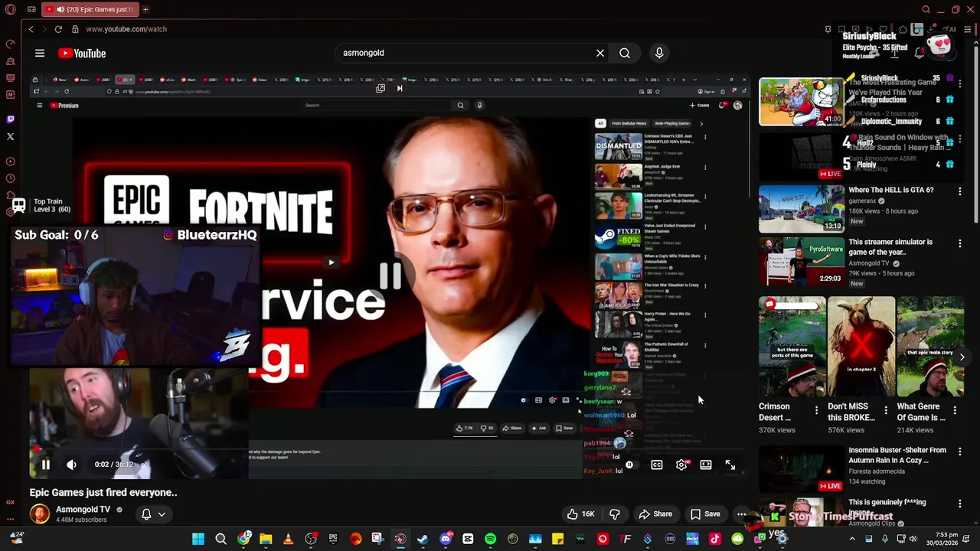Save the video to a playlist

click(705, 514)
